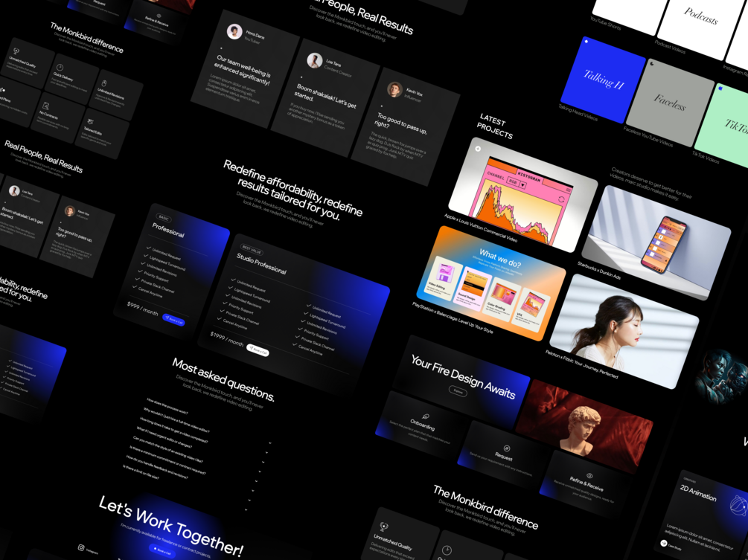The image size is (748, 560).
Task: Click the Refine & Receive circular icon
Action: (x=589, y=474)
